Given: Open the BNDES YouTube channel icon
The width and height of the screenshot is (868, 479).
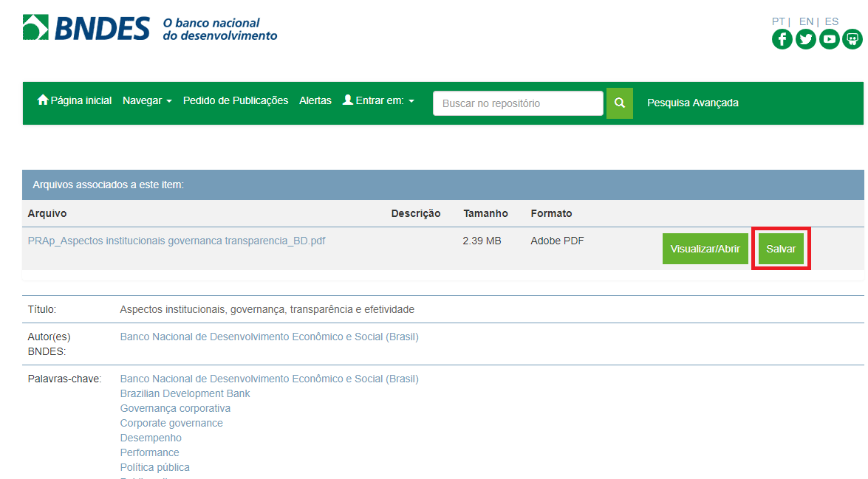Looking at the screenshot, I should click(829, 39).
